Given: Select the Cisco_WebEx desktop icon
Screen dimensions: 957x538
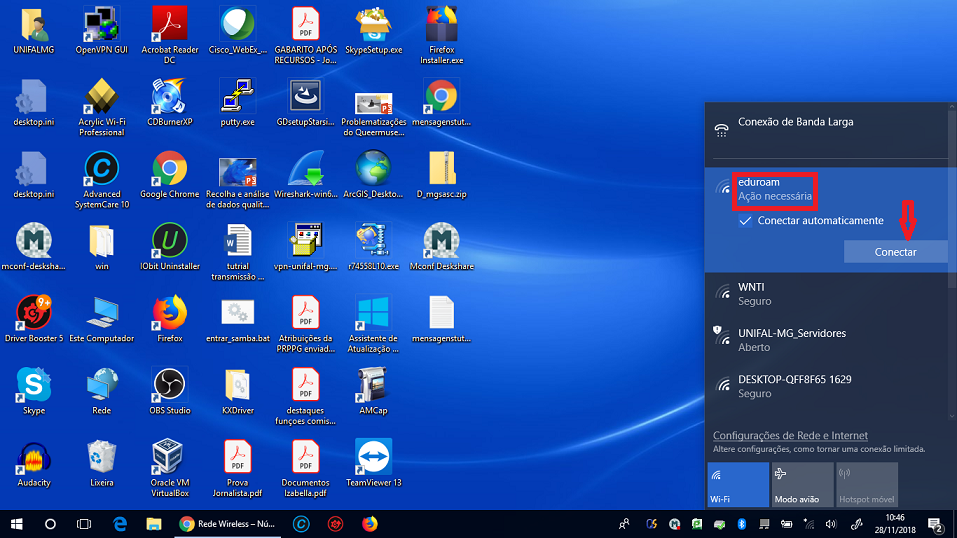Looking at the screenshot, I should pyautogui.click(x=237, y=31).
